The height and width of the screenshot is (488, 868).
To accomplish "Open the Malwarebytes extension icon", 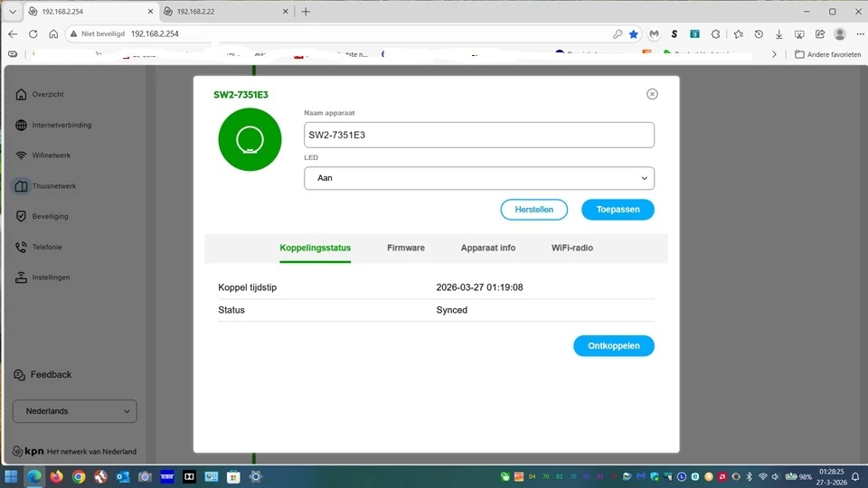I will (x=654, y=34).
